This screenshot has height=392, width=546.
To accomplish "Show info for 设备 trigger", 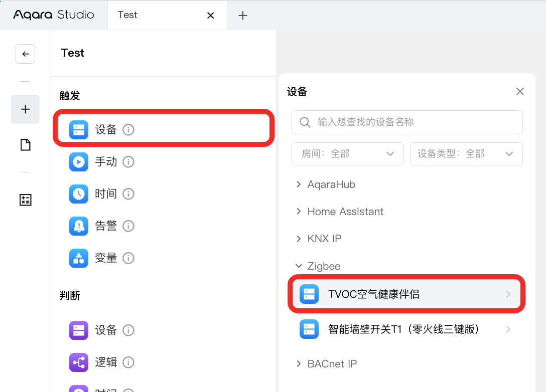I will [x=128, y=130].
